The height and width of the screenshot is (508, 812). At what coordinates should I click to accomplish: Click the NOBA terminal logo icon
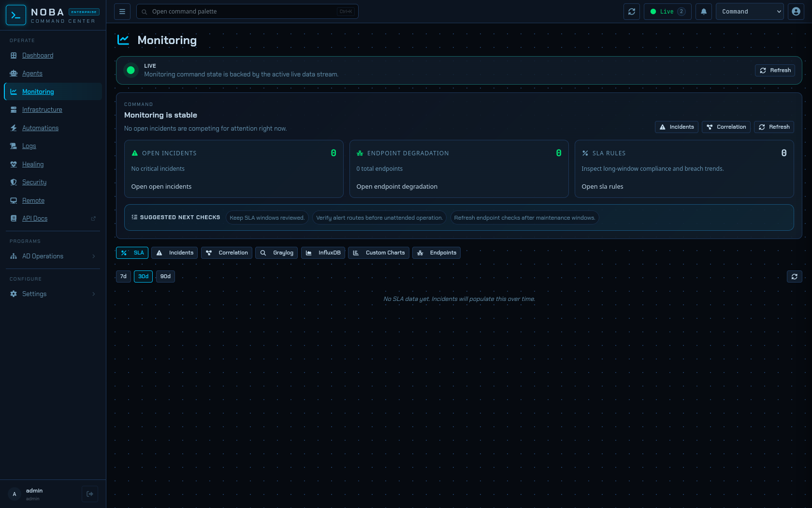pos(15,15)
